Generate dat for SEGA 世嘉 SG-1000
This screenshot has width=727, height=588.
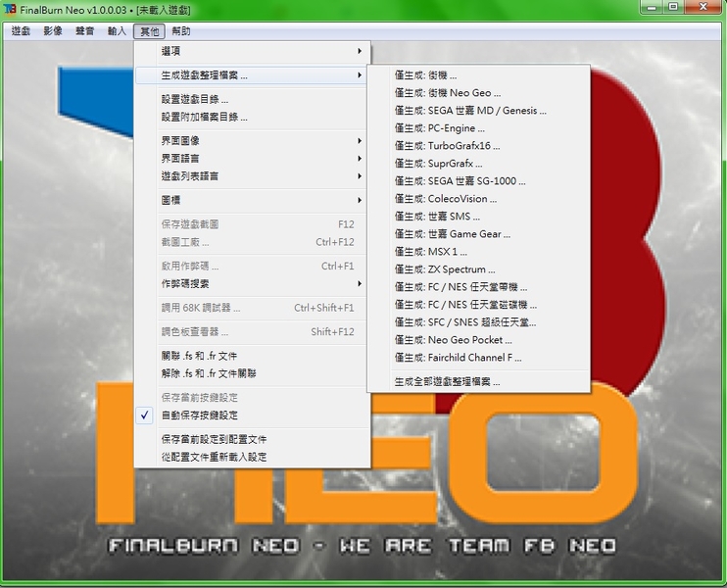[x=478, y=181]
